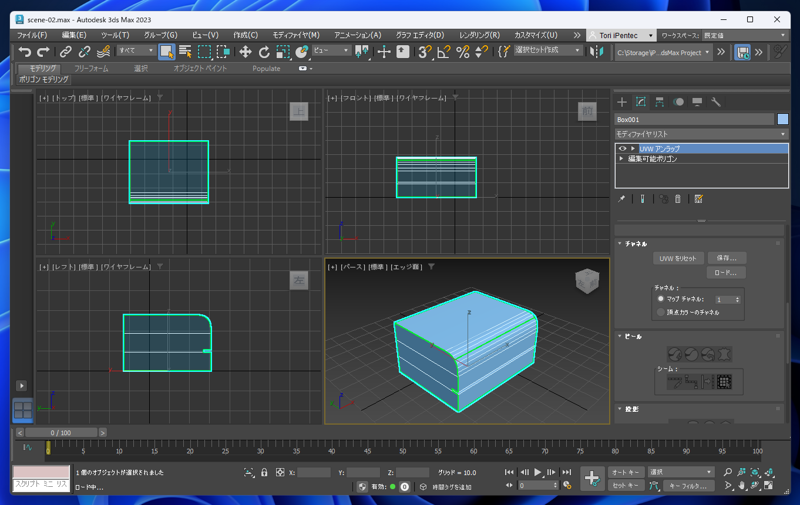800x505 pixels.
Task: Click the Undo arrow icon
Action: (x=24, y=52)
